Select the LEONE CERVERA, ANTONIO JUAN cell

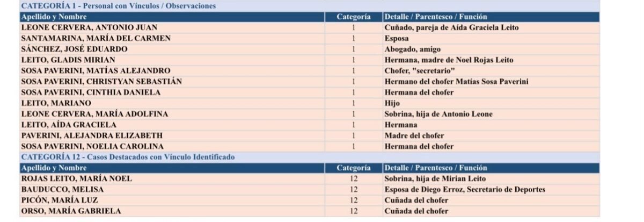[172, 28]
